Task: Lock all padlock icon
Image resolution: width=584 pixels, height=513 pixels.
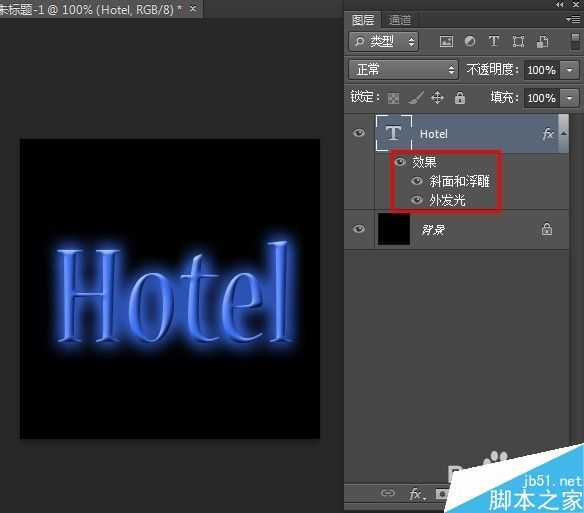Action: pyautogui.click(x=460, y=98)
